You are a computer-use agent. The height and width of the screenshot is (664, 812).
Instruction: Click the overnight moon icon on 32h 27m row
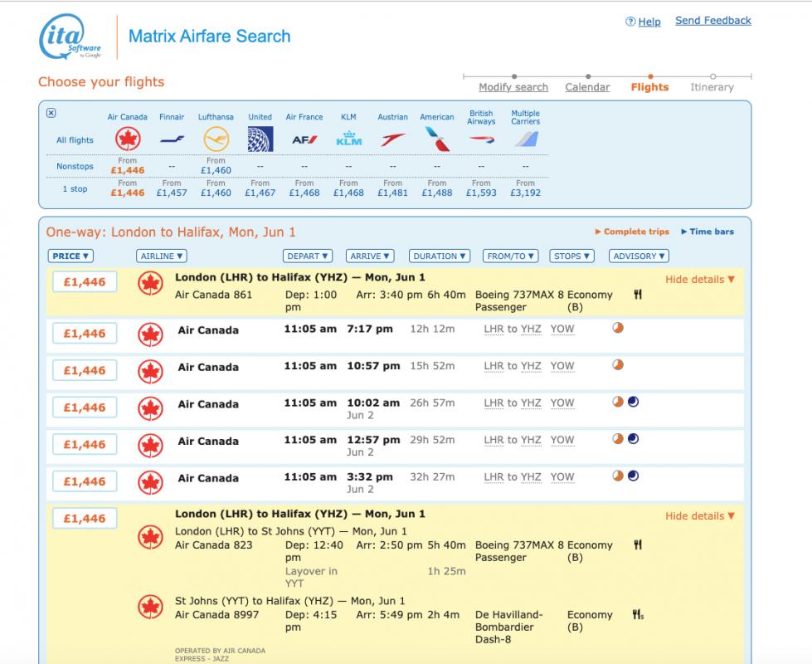(x=634, y=476)
